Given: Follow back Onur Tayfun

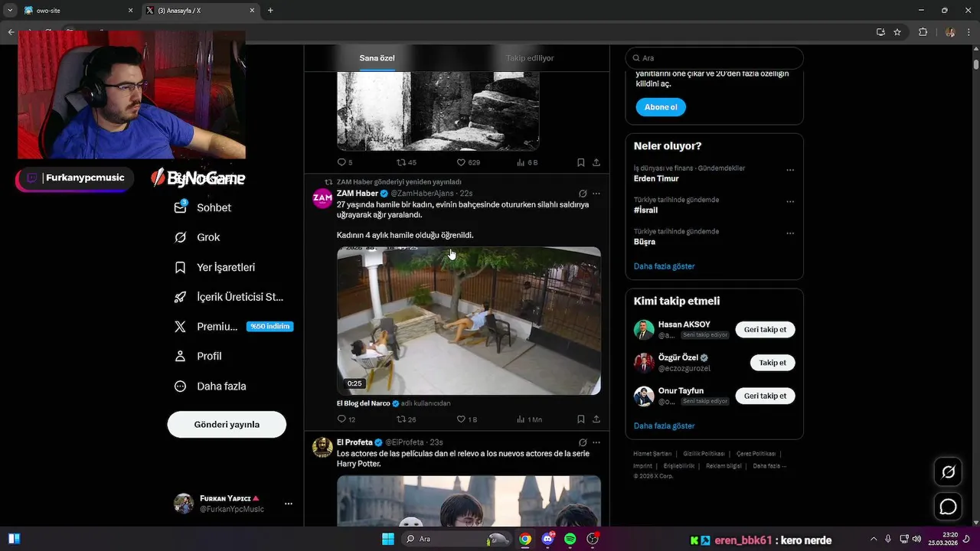Looking at the screenshot, I should point(765,396).
